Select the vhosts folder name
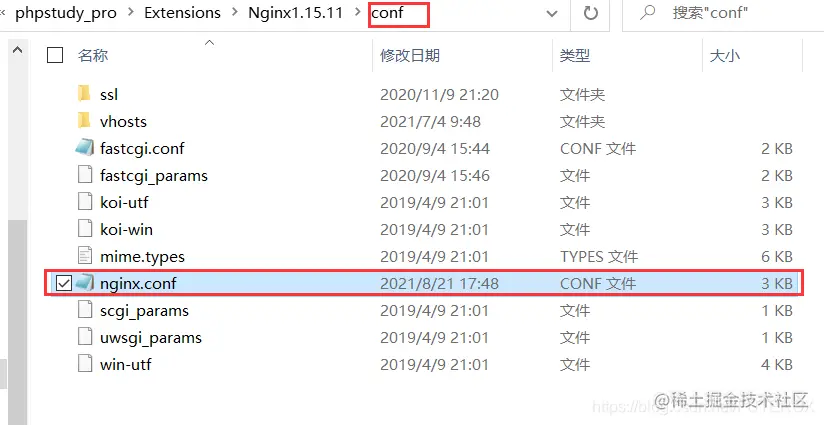The height and width of the screenshot is (425, 824). tap(123, 121)
